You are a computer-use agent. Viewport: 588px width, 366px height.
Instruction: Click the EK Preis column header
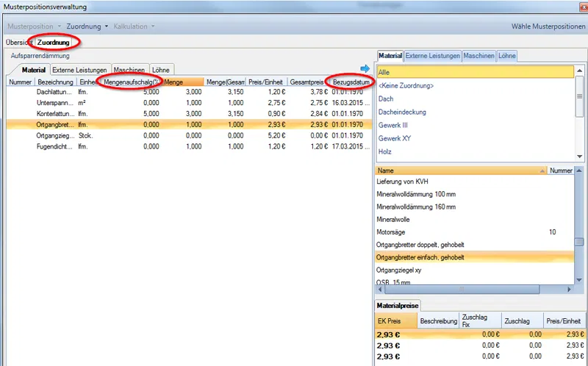point(390,321)
